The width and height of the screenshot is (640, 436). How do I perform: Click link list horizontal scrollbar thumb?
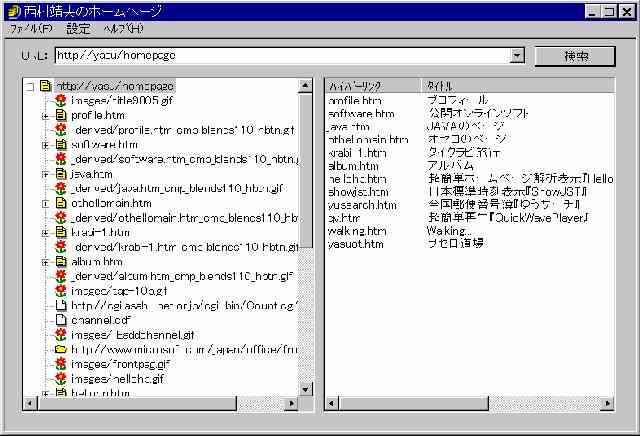[x=413, y=403]
